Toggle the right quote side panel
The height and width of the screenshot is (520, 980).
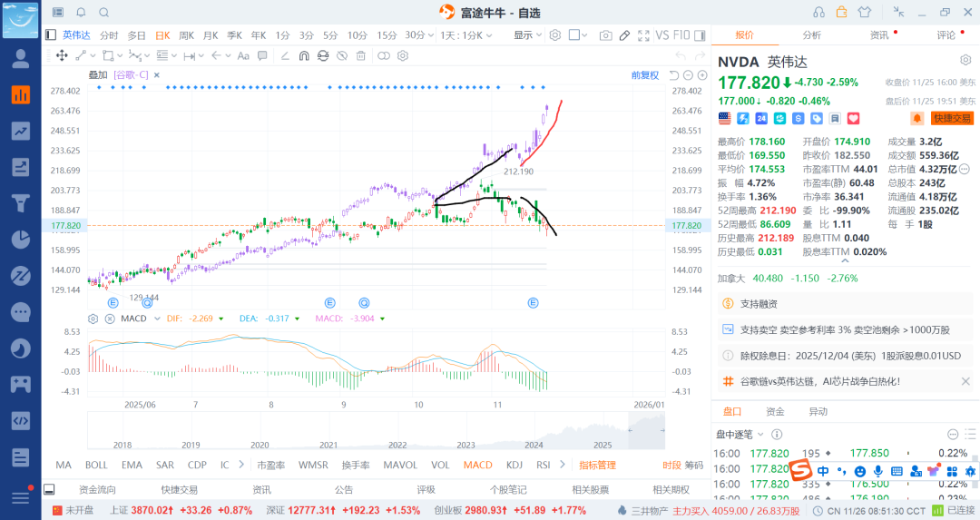click(x=700, y=35)
